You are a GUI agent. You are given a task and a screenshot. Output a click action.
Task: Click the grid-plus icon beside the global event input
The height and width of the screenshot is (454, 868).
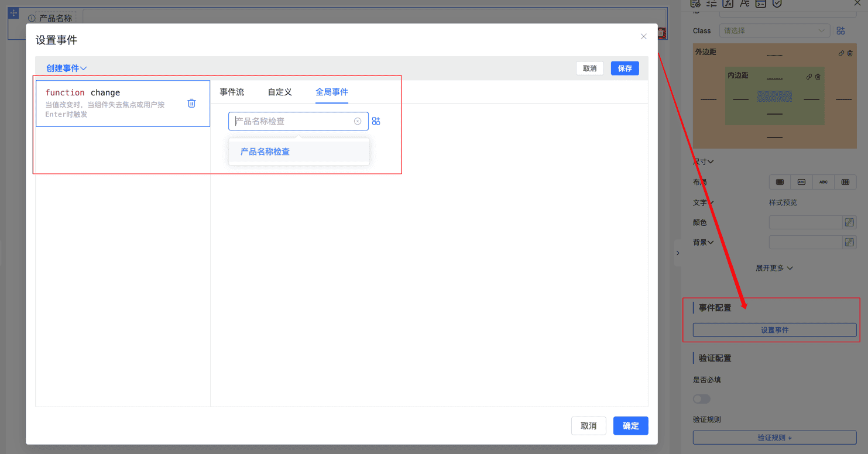click(376, 121)
